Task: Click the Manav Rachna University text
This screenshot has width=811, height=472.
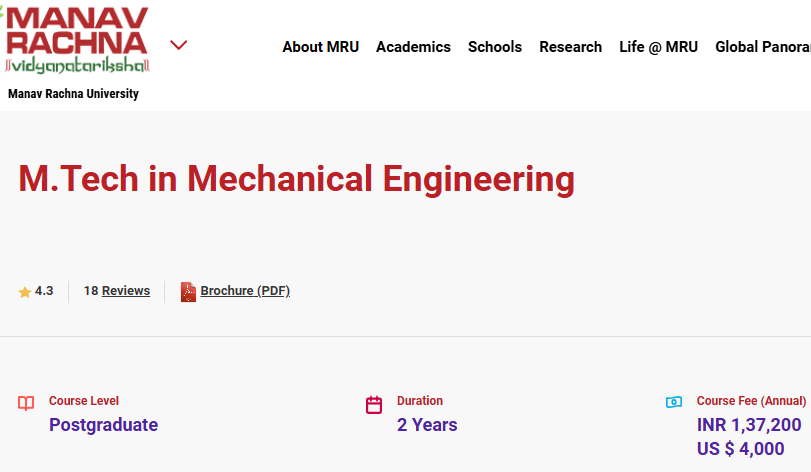Action: point(73,94)
